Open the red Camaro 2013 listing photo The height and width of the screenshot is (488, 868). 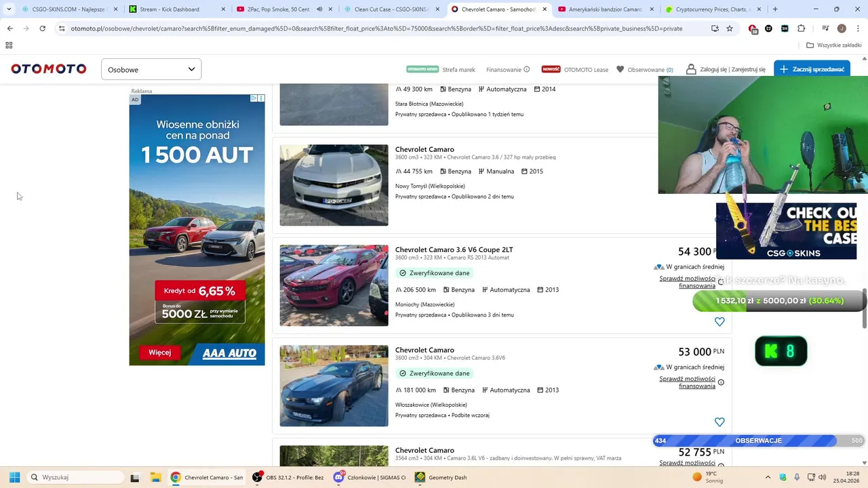pyautogui.click(x=334, y=285)
